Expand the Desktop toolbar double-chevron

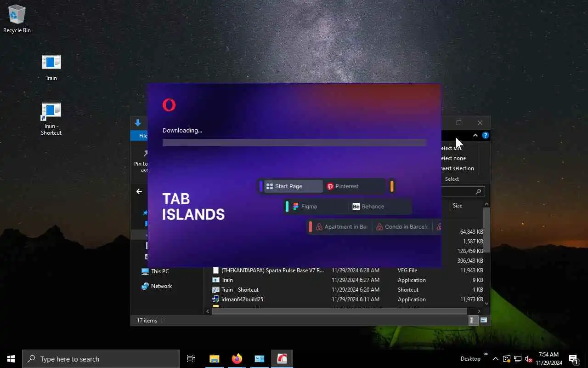click(x=486, y=354)
